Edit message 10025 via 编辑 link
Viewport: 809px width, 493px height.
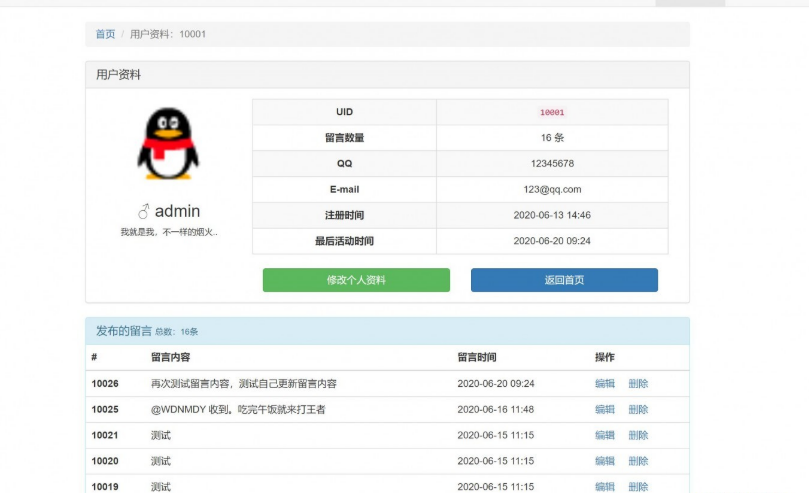[605, 409]
